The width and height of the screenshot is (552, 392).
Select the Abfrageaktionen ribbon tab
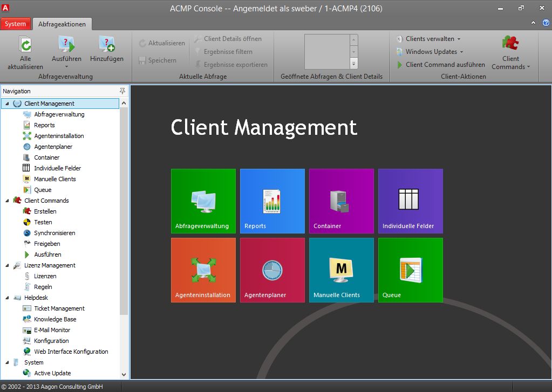click(x=62, y=24)
